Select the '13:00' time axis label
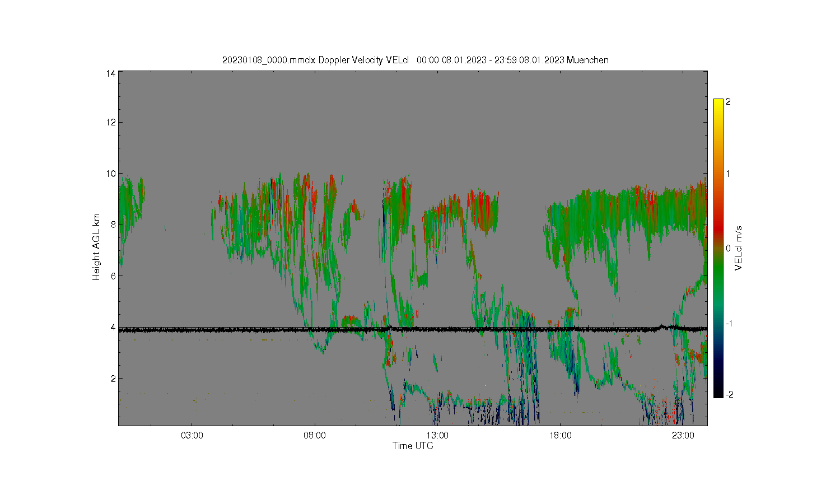 [x=437, y=435]
